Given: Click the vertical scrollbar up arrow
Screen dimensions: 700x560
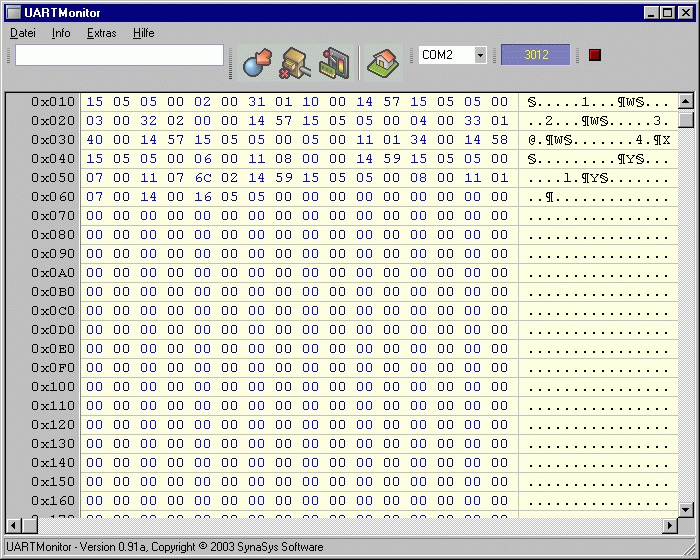Looking at the screenshot, I should (x=686, y=101).
